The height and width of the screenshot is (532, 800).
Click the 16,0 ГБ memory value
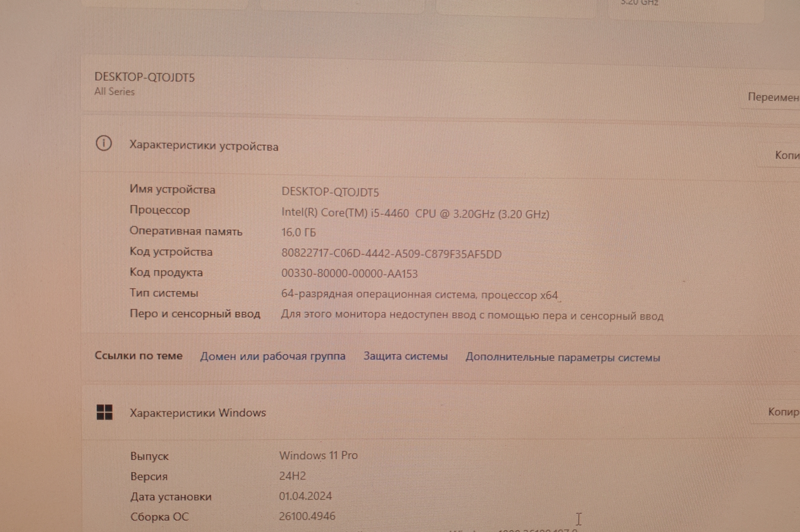coord(299,233)
